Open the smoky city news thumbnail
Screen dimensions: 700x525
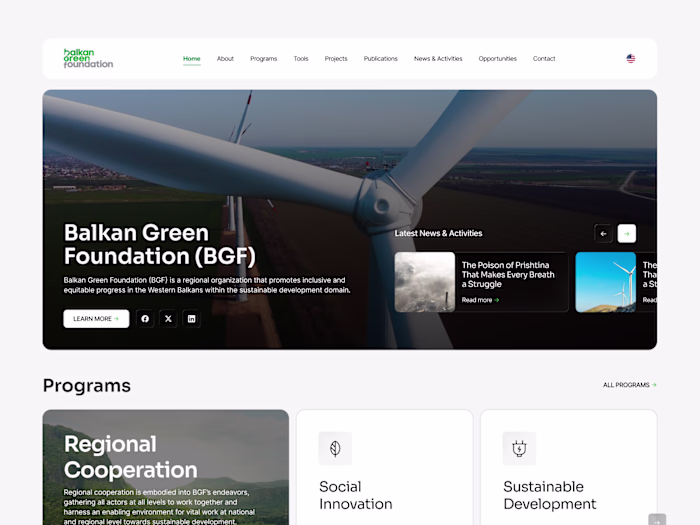[425, 282]
